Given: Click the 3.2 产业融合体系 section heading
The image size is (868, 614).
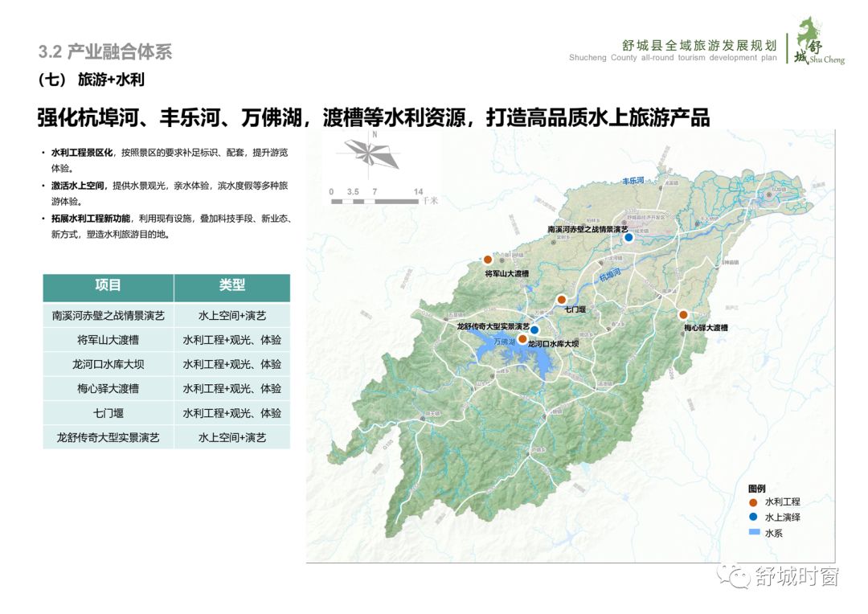Looking at the screenshot, I should click(x=105, y=52).
